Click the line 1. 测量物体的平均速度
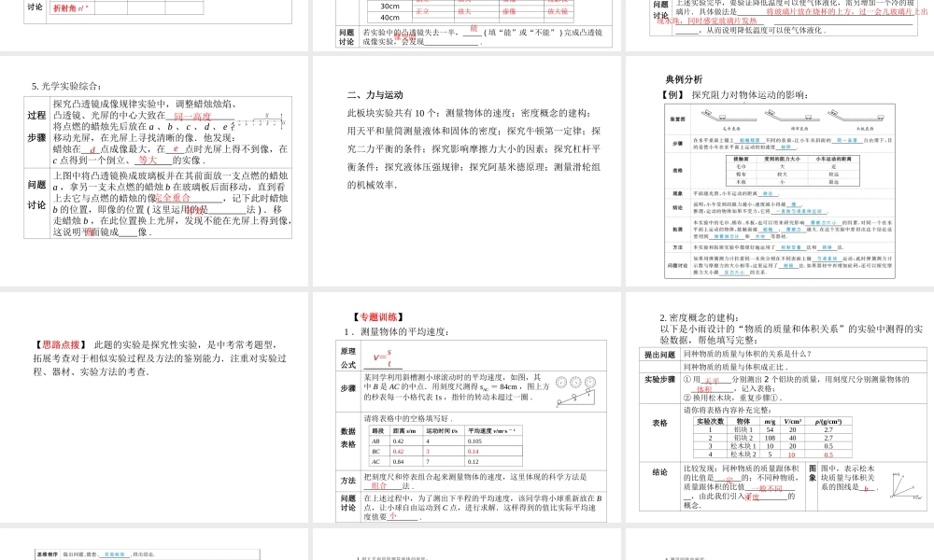Viewport: 934px width, 560px height. tap(396, 331)
